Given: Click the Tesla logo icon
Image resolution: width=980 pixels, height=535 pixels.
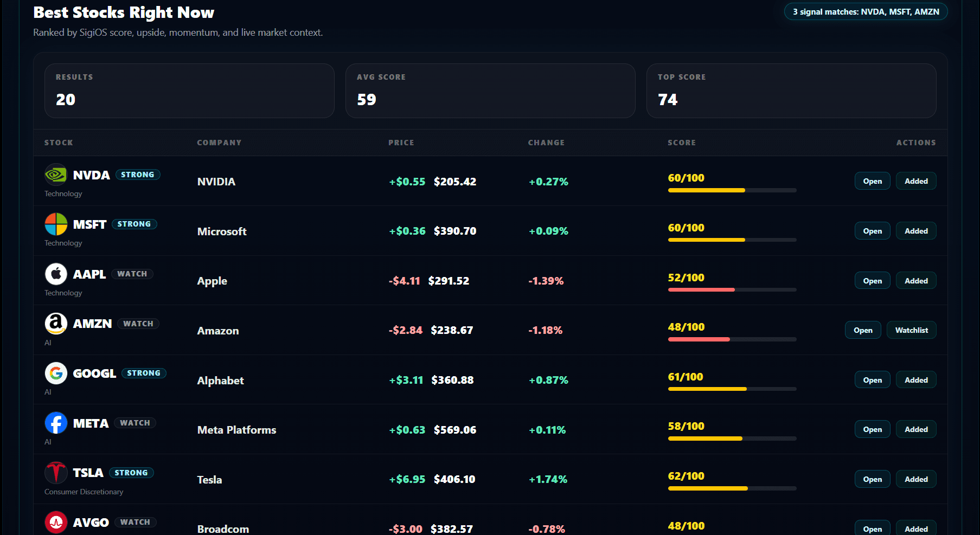Looking at the screenshot, I should click(56, 473).
